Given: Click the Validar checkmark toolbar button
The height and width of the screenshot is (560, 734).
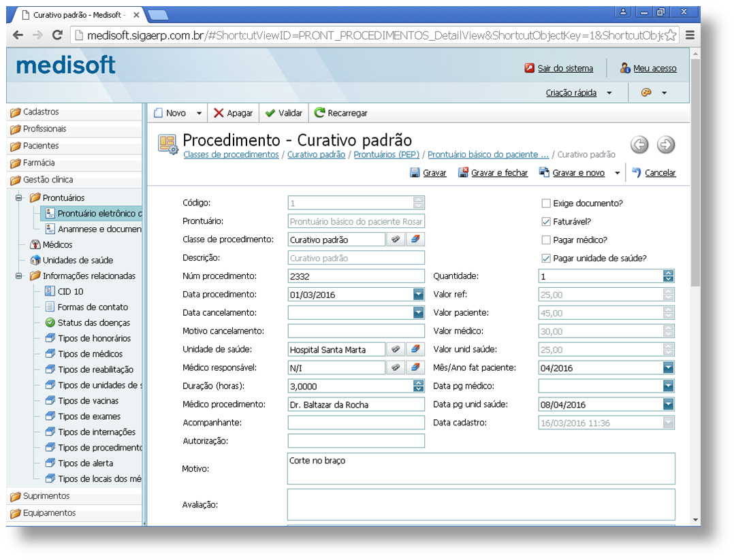Looking at the screenshot, I should coord(284,113).
